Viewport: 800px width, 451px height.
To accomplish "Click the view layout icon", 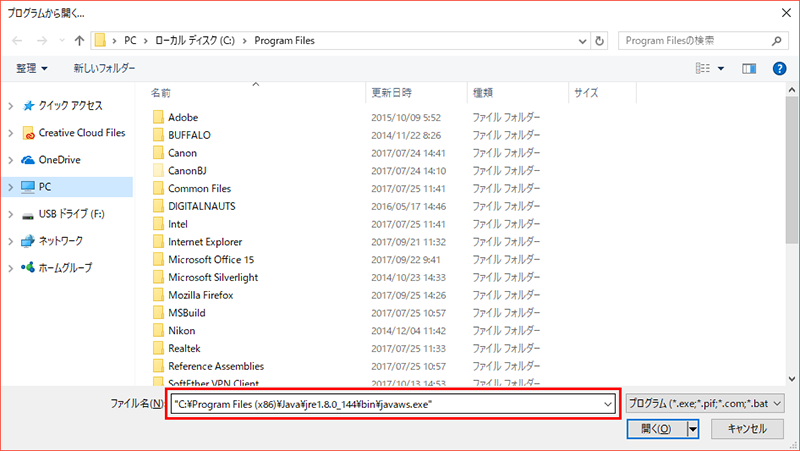I will pos(703,68).
